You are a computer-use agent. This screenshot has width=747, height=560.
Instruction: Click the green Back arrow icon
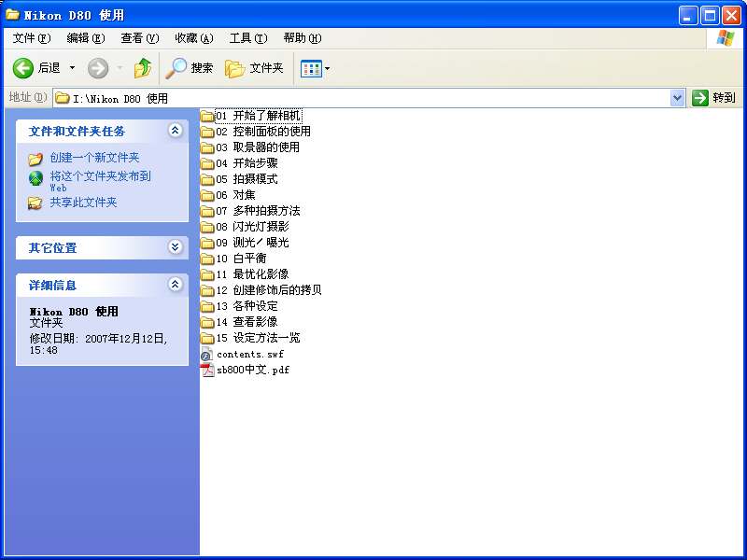22,68
